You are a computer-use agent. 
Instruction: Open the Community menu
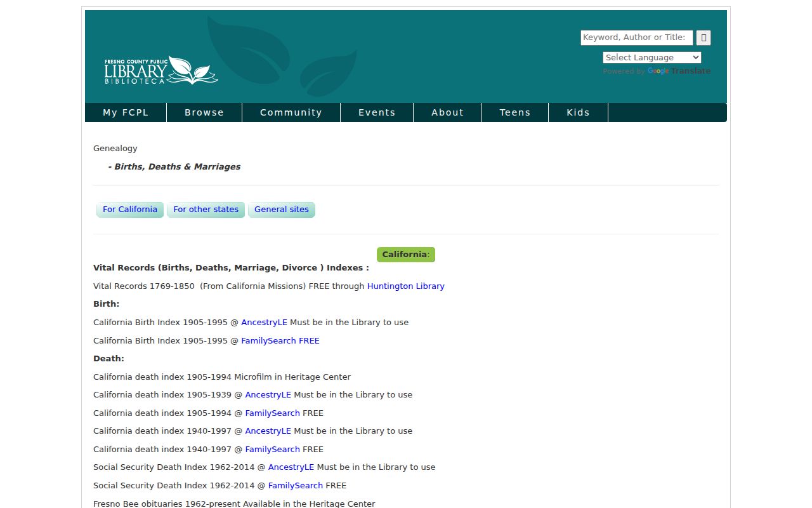tap(291, 112)
